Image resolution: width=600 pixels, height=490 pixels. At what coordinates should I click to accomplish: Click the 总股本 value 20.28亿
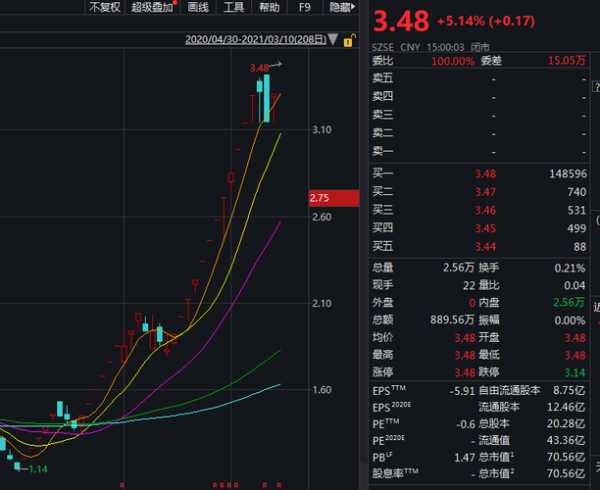566,424
